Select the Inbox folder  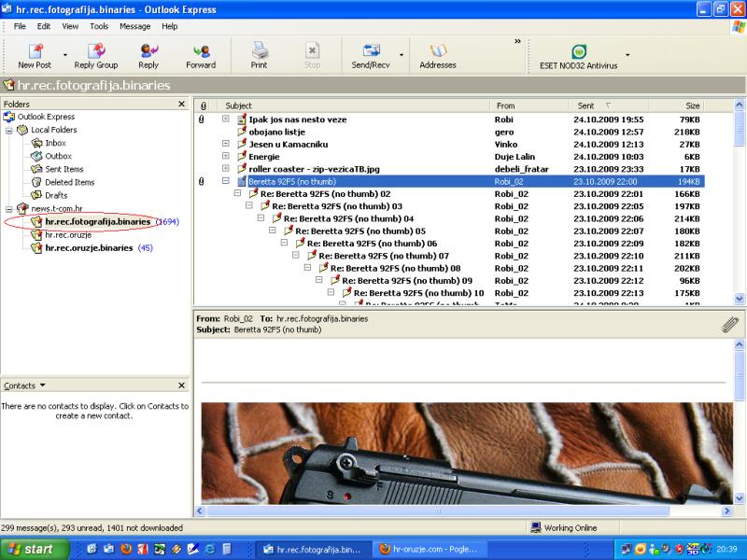pyautogui.click(x=56, y=143)
